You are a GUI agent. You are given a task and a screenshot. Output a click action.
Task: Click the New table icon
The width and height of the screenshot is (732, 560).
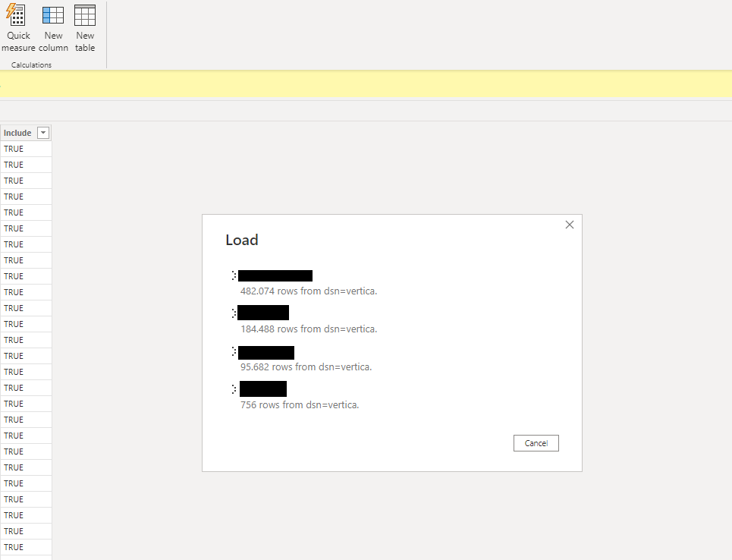(x=85, y=15)
